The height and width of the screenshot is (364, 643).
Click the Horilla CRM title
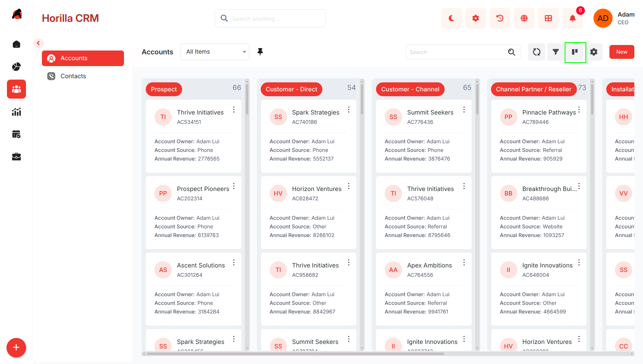point(70,18)
